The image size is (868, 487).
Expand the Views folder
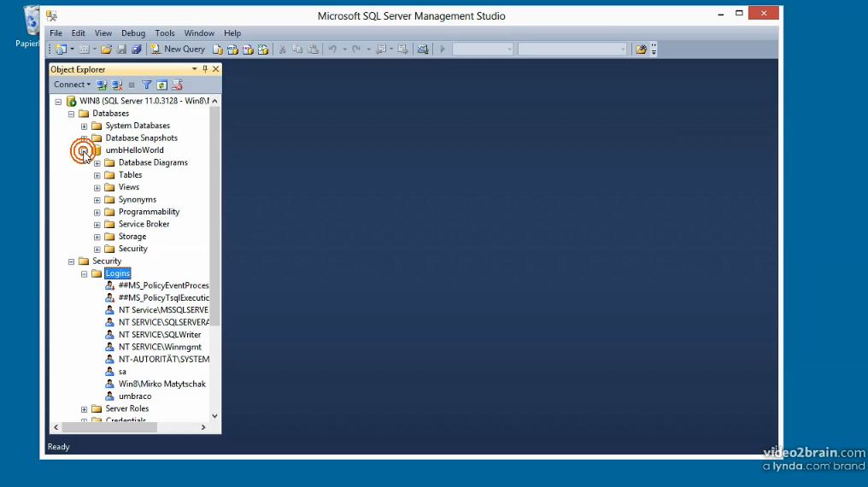tap(97, 188)
